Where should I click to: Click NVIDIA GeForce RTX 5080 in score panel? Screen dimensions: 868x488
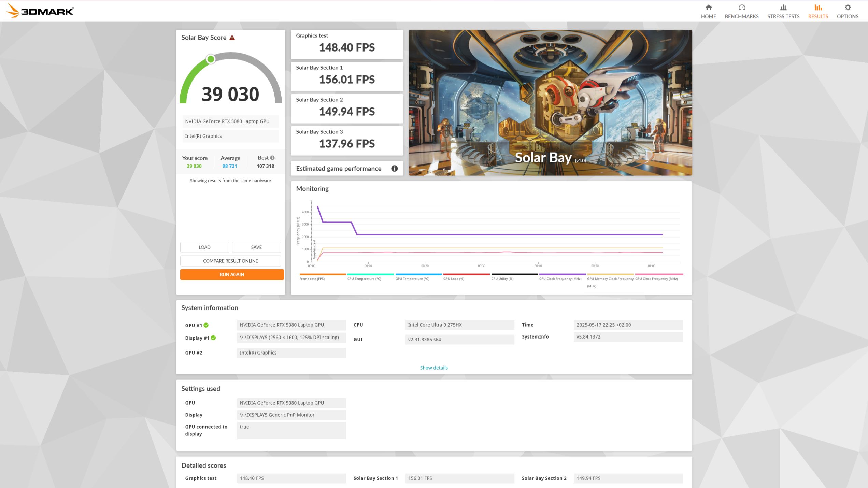tap(230, 121)
